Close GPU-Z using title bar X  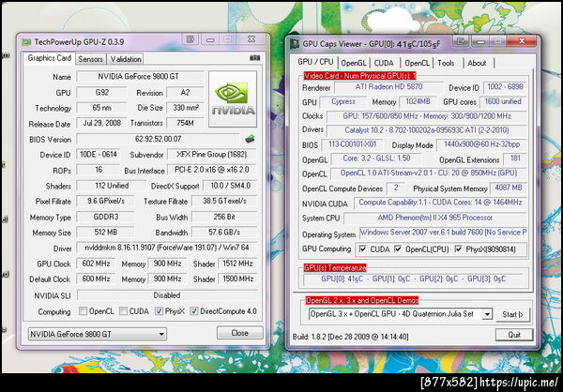pyautogui.click(x=251, y=39)
